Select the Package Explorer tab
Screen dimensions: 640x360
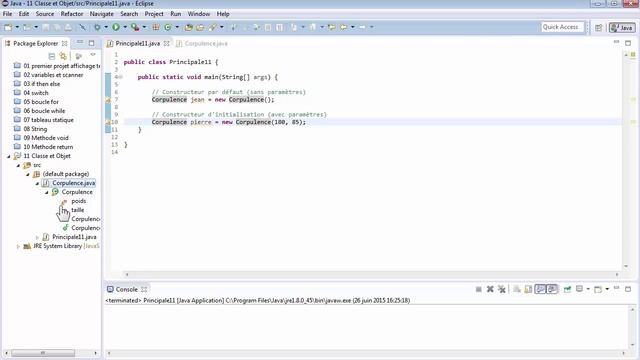(x=36, y=43)
